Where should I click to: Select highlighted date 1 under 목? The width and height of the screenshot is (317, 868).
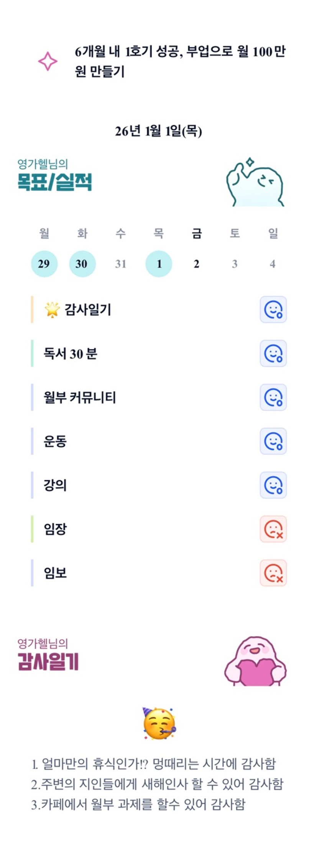159,264
